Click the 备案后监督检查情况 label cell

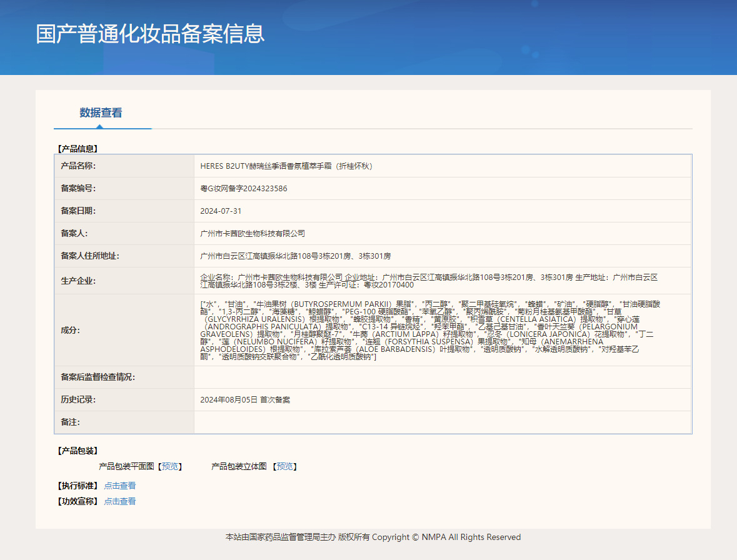point(124,377)
